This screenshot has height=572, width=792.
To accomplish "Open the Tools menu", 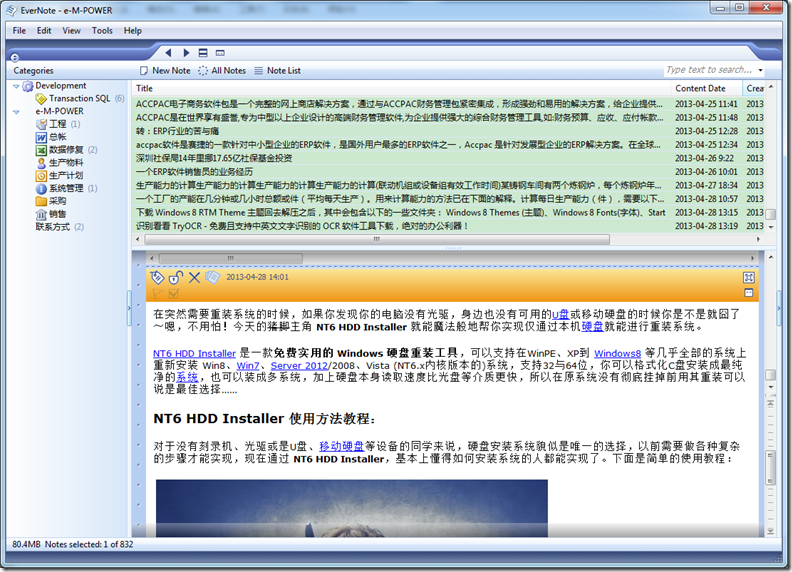I will pyautogui.click(x=102, y=31).
